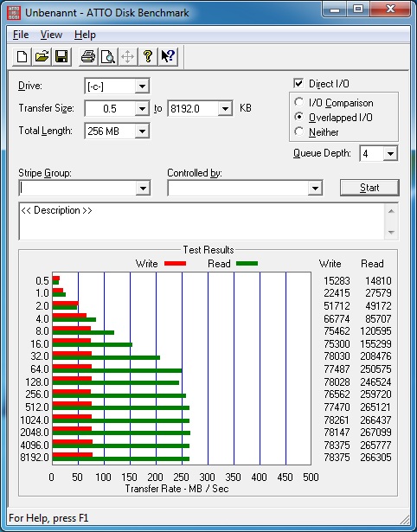Expand the Drive dropdown list
Screen dimensions: 417x532
pyautogui.click(x=142, y=87)
